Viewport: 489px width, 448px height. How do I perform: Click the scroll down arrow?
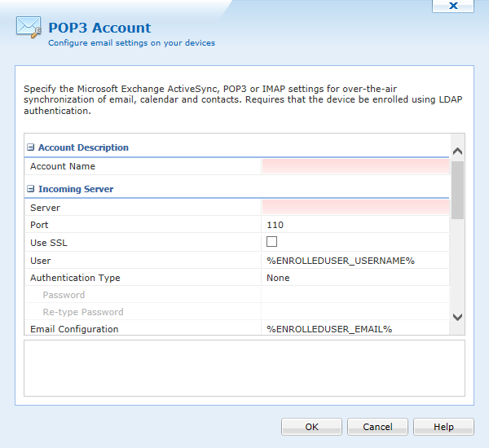point(457,318)
